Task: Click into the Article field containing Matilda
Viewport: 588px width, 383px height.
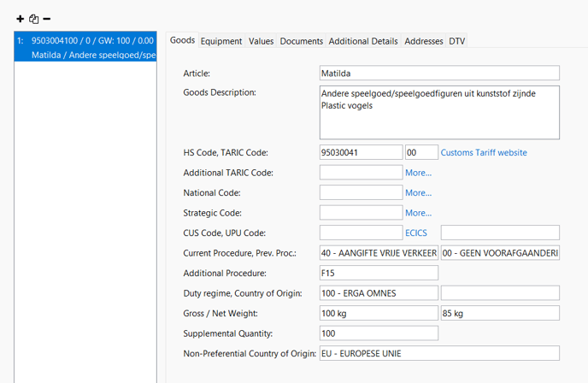Action: (439, 74)
